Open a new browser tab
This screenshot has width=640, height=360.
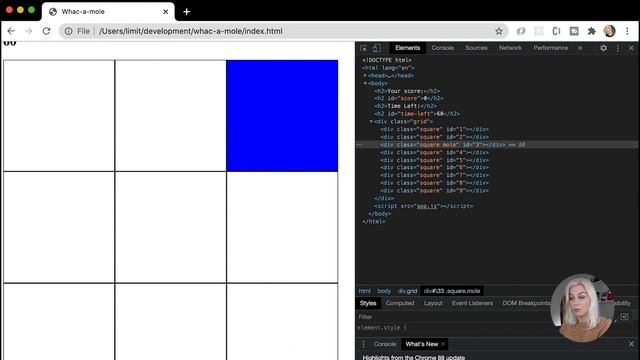click(x=187, y=11)
